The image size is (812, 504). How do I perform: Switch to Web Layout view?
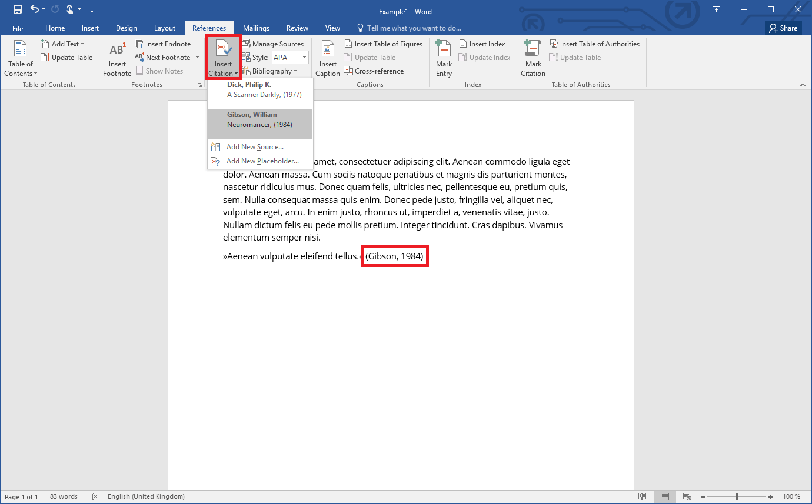pyautogui.click(x=686, y=497)
